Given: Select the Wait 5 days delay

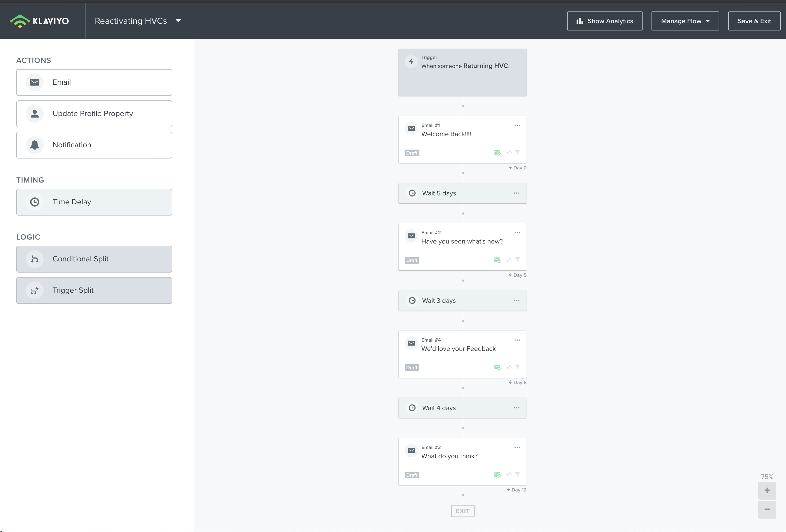Looking at the screenshot, I should [462, 193].
